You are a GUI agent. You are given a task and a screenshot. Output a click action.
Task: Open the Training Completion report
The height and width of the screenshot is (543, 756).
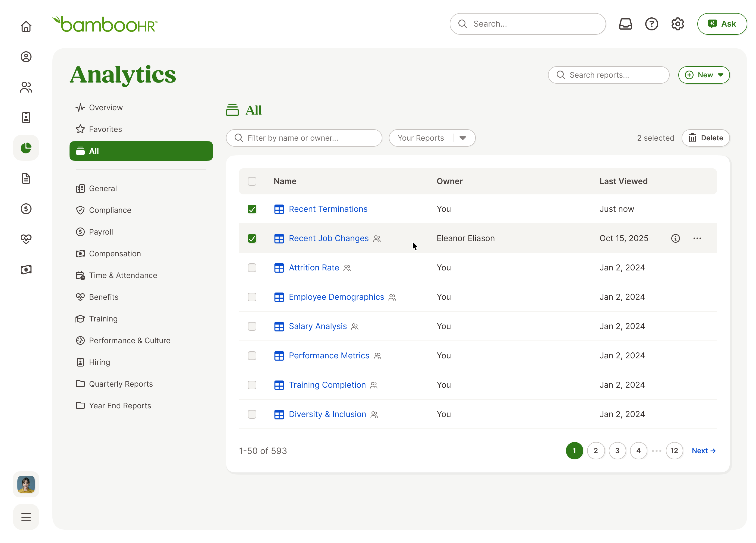(327, 385)
